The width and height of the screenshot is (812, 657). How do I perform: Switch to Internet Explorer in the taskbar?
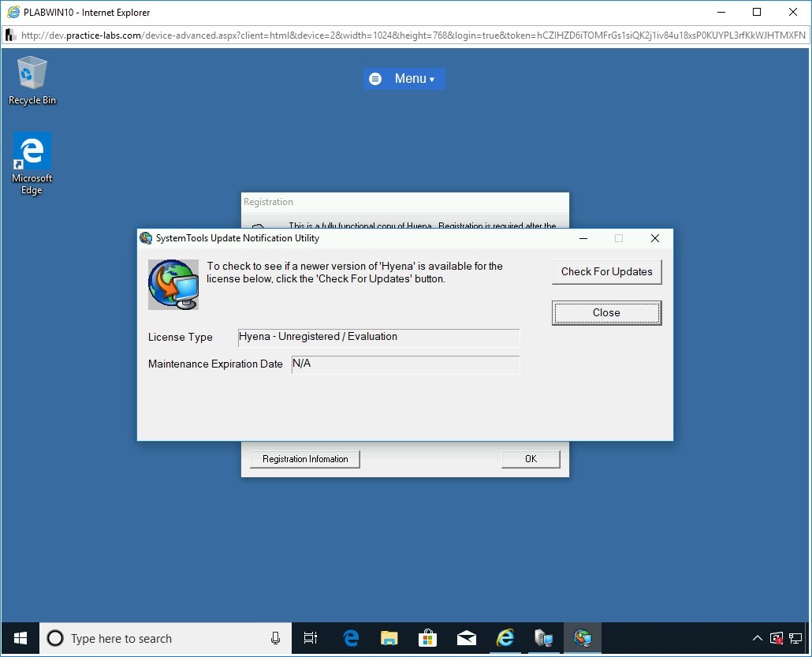tap(505, 638)
